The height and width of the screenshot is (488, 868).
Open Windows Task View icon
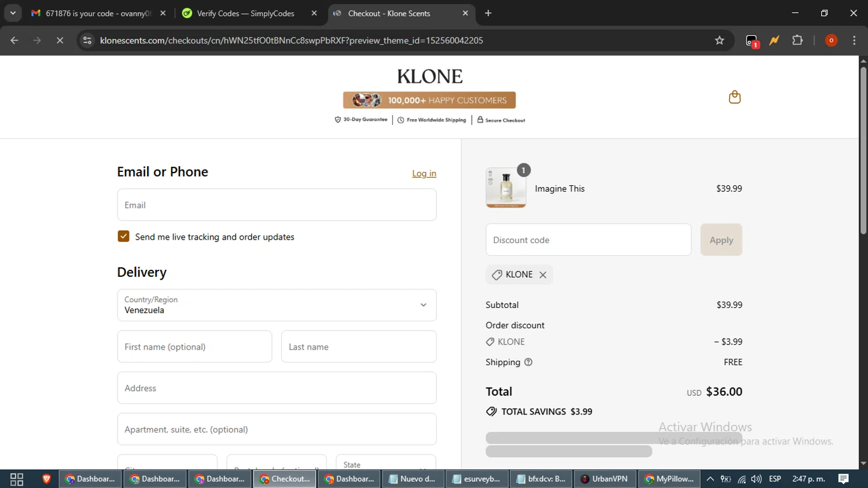[x=17, y=479]
